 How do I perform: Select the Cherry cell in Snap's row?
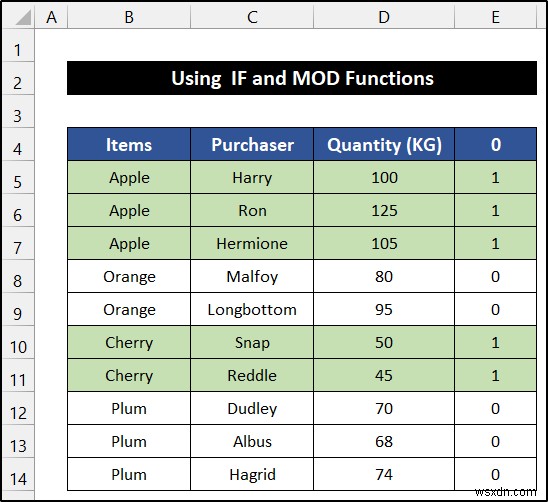129,343
